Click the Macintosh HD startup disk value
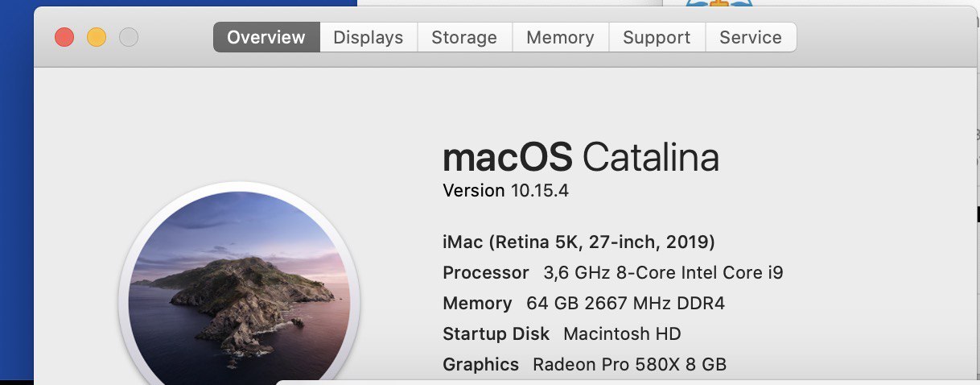This screenshot has width=980, height=385. [622, 333]
